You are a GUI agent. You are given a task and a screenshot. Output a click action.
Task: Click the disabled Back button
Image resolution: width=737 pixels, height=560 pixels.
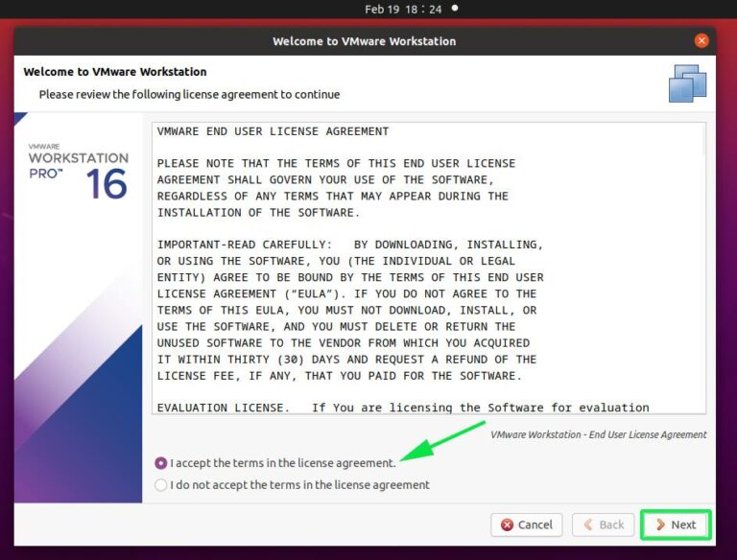[x=603, y=525]
